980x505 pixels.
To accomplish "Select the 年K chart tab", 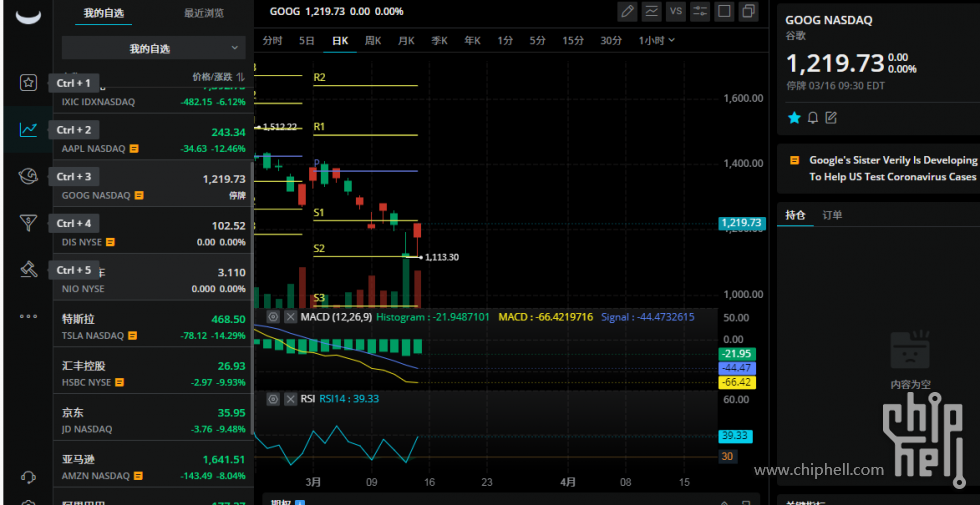I will click(472, 40).
